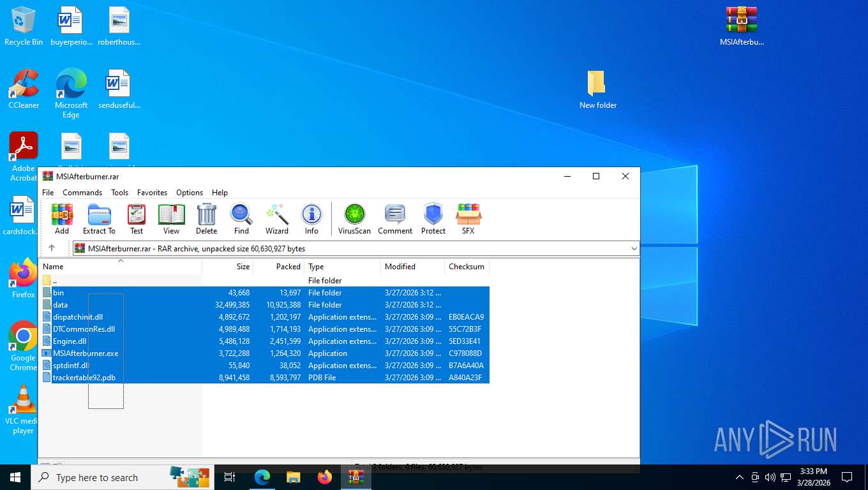Open the Find tool
Screen dimensions: 868x490
[241, 219]
